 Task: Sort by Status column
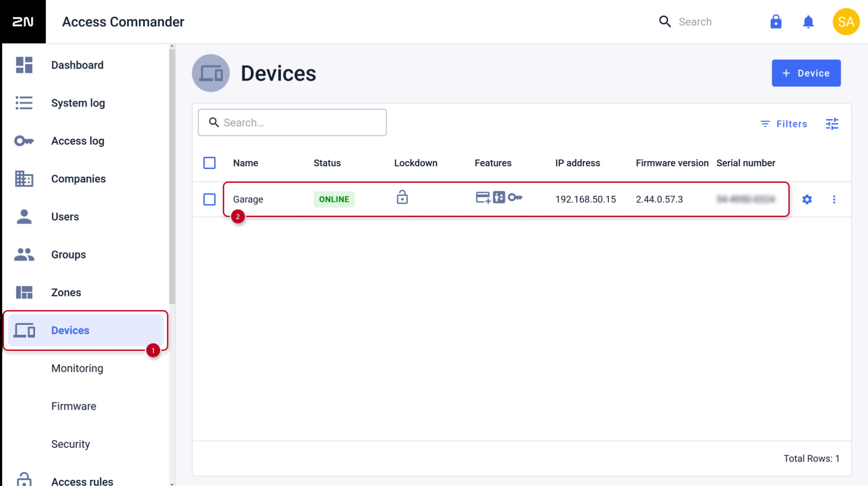pyautogui.click(x=327, y=163)
